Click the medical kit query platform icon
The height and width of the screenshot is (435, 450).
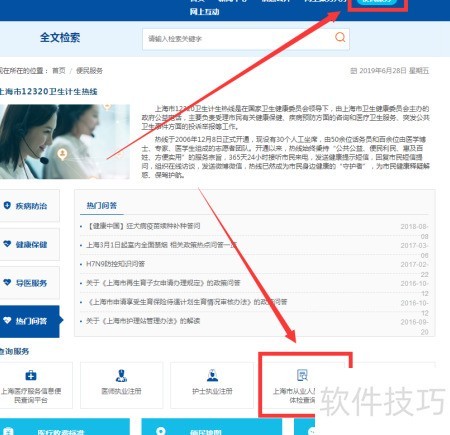tap(31, 375)
